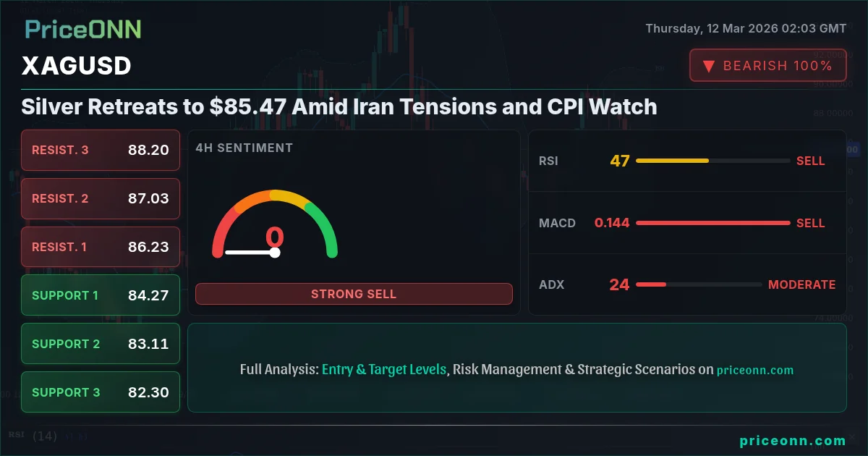Open the Entry & Target Levels link
This screenshot has width=868, height=456.
(384, 369)
